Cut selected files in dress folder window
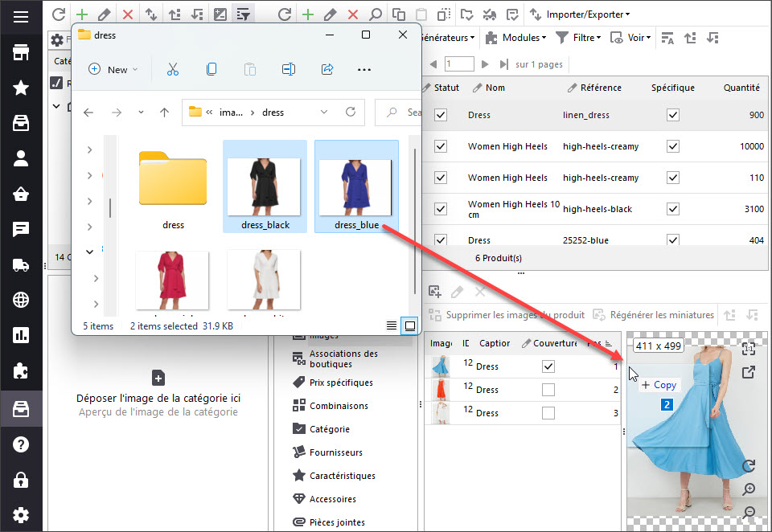Image resolution: width=772 pixels, height=532 pixels. [x=172, y=69]
